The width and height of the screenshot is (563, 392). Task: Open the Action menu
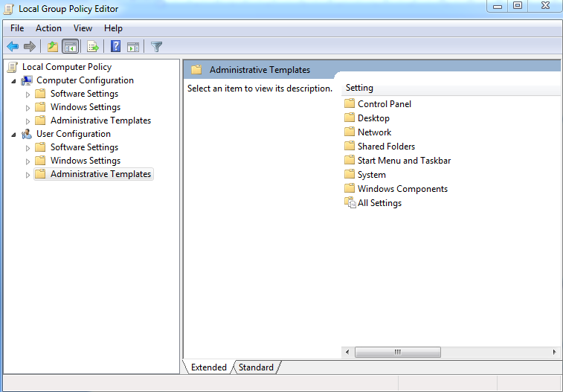click(48, 28)
